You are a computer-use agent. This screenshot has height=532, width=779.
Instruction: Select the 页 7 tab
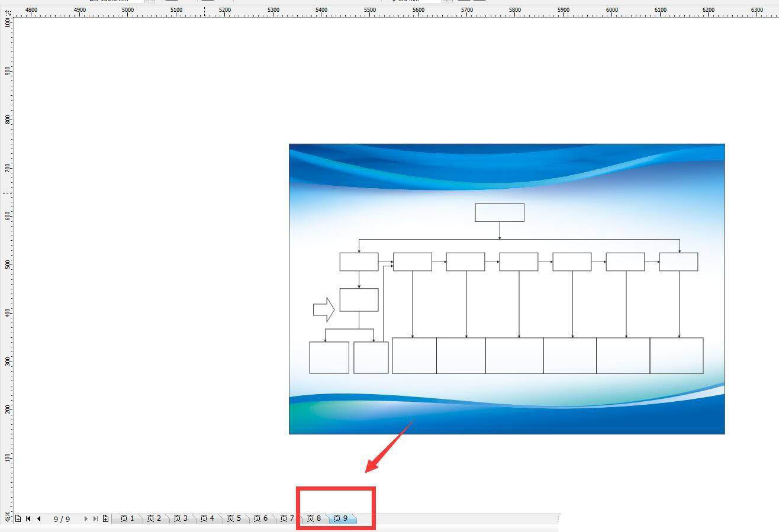(287, 518)
